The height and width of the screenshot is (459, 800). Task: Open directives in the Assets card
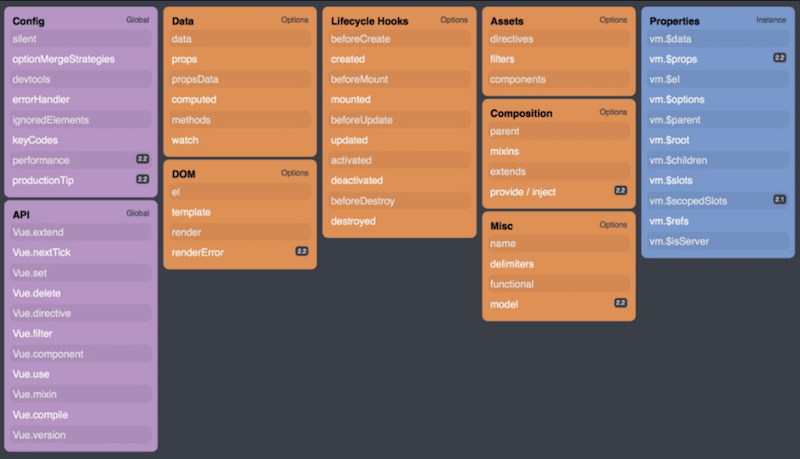click(559, 39)
